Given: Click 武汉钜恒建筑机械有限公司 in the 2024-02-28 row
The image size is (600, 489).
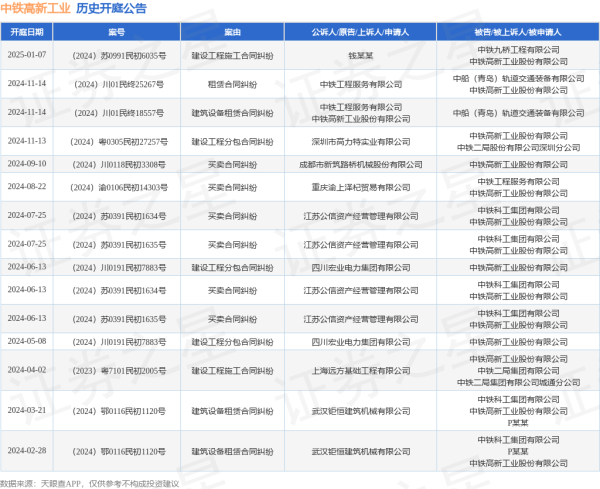Looking at the screenshot, I should tap(360, 452).
